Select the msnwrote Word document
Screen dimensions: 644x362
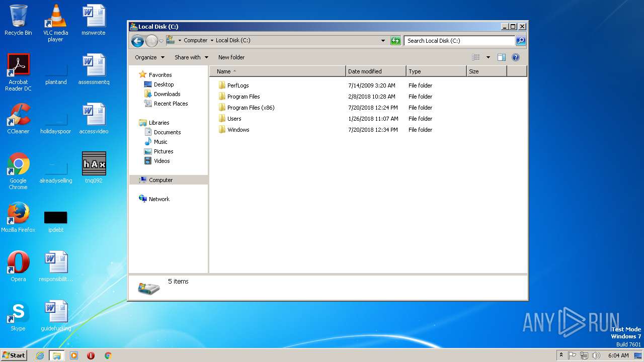pyautogui.click(x=94, y=20)
